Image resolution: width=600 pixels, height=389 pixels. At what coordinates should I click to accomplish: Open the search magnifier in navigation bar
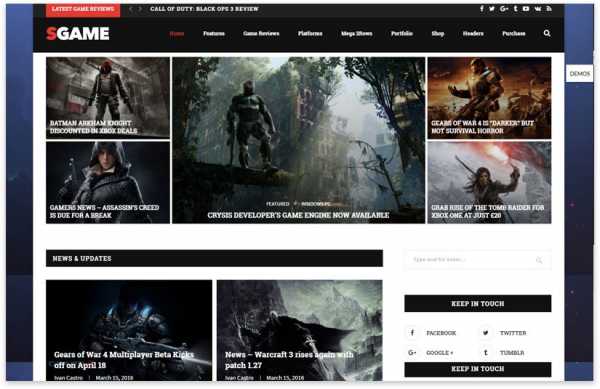click(547, 33)
